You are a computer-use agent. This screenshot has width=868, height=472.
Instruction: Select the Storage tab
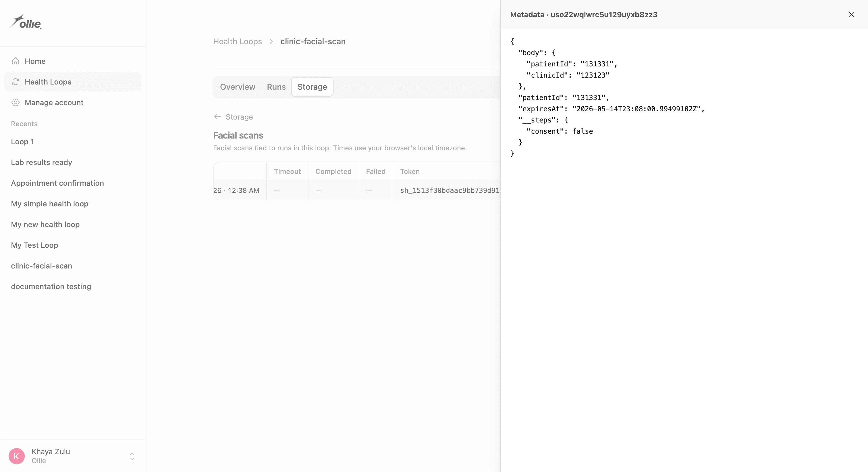(x=312, y=87)
